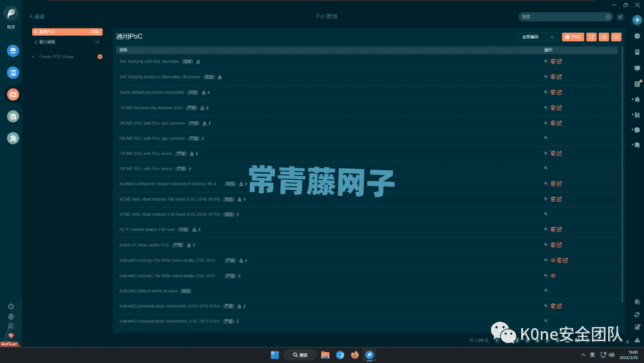Image resolution: width=644 pixels, height=363 pixels.
Task: Delete the 360 TianQing ccid SQL injectable PoC
Action: tap(553, 61)
